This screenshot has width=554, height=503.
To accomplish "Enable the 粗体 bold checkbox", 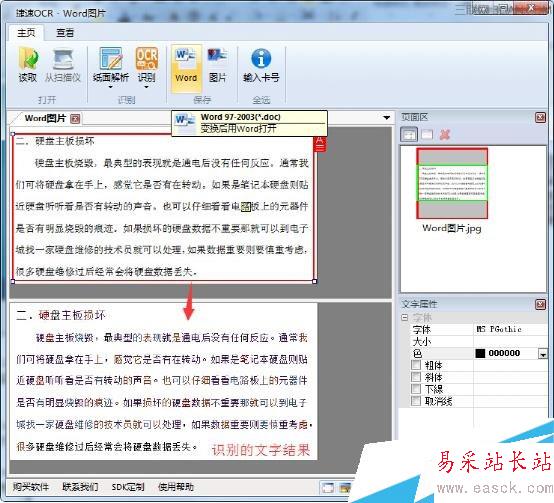I will point(416,365).
